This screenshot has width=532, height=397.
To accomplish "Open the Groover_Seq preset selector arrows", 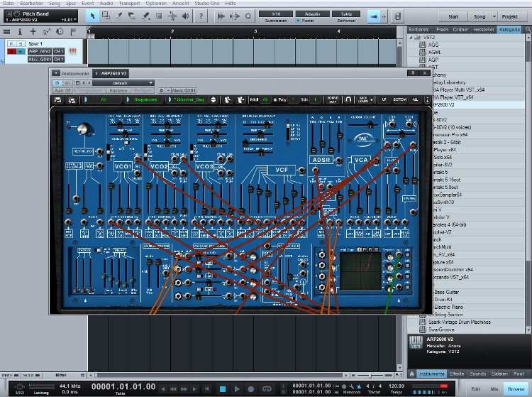I will (213, 99).
